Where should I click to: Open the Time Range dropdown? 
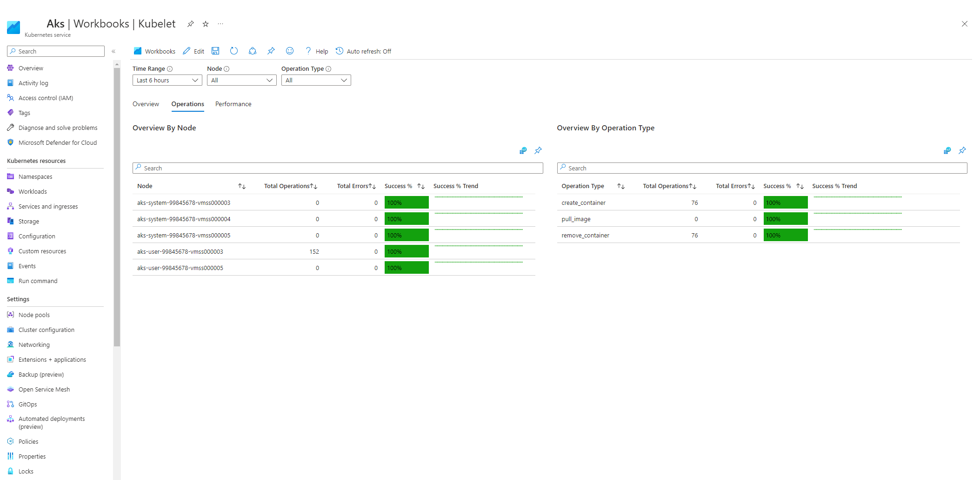point(167,80)
